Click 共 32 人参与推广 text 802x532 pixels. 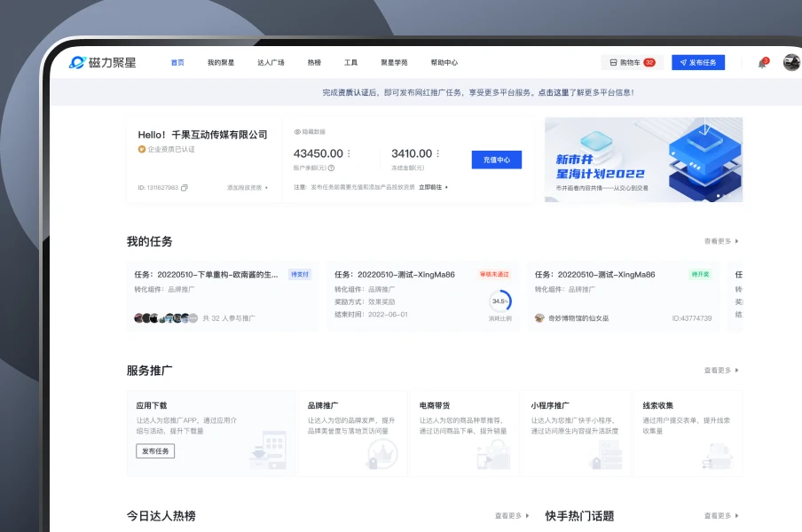coord(229,318)
